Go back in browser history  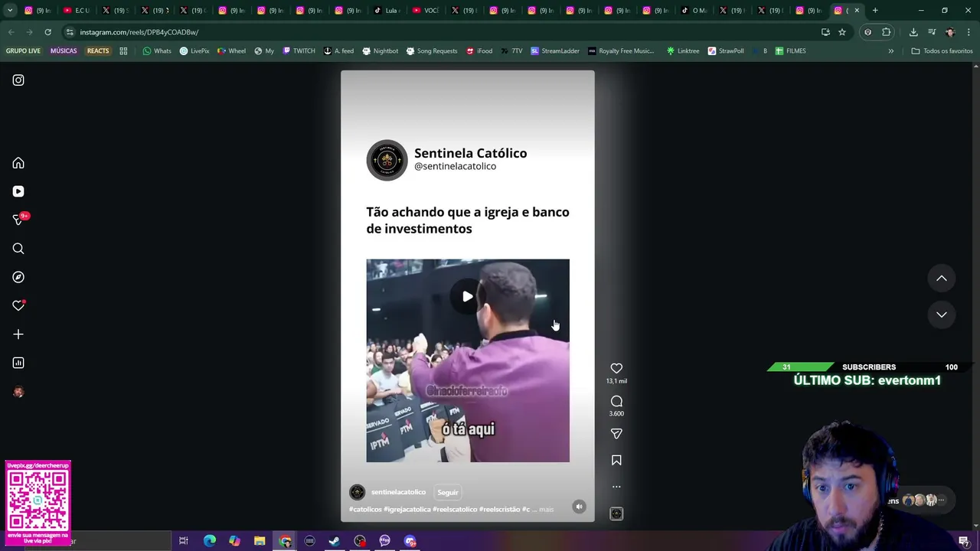pyautogui.click(x=11, y=32)
